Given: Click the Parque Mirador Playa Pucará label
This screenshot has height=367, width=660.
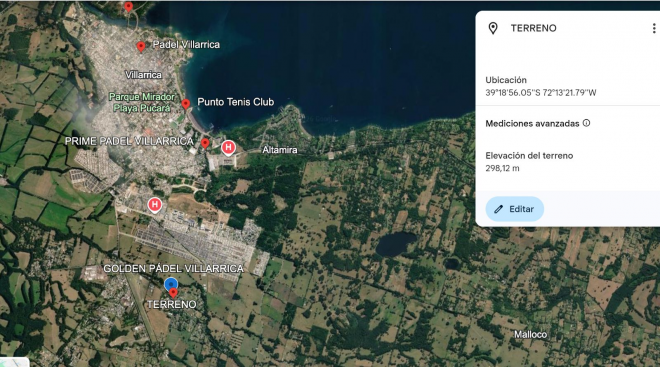Looking at the screenshot, I should point(142,102).
